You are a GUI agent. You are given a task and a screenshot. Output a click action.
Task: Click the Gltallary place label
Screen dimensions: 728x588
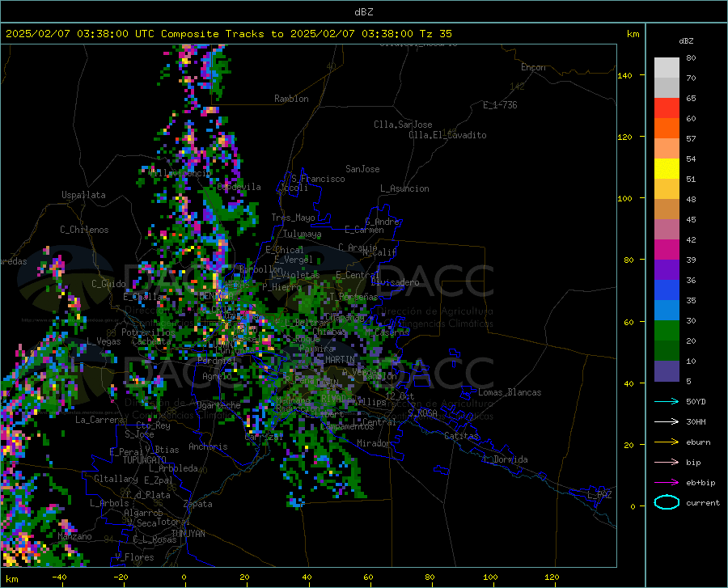pos(116,479)
